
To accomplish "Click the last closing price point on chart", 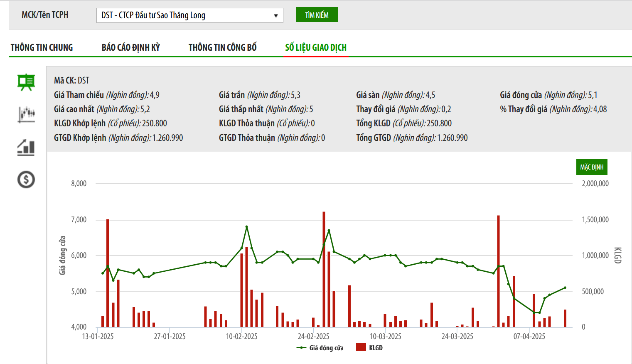I will [565, 288].
